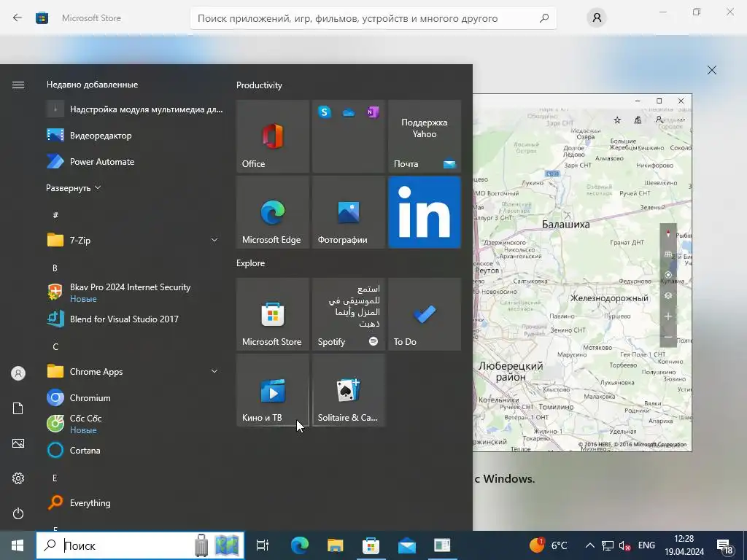Viewport: 747px width, 560px height.
Task: Launch Everything search app
Action: click(134, 503)
